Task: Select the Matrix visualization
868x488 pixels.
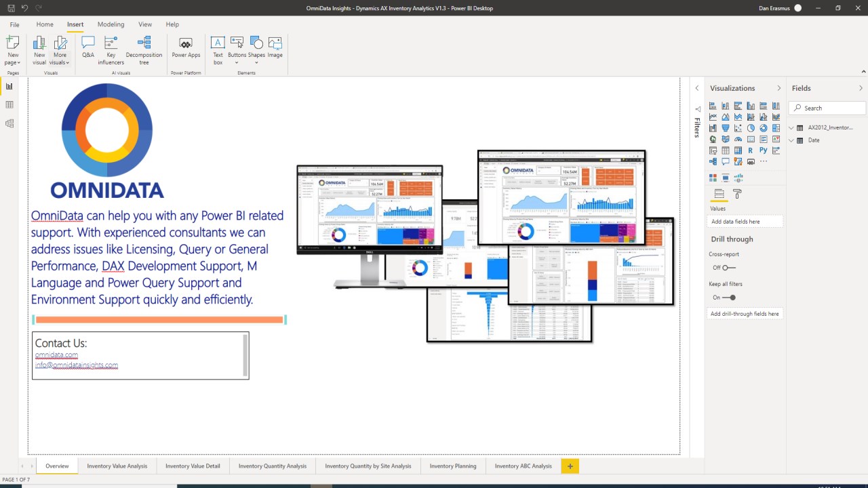Action: click(x=738, y=150)
